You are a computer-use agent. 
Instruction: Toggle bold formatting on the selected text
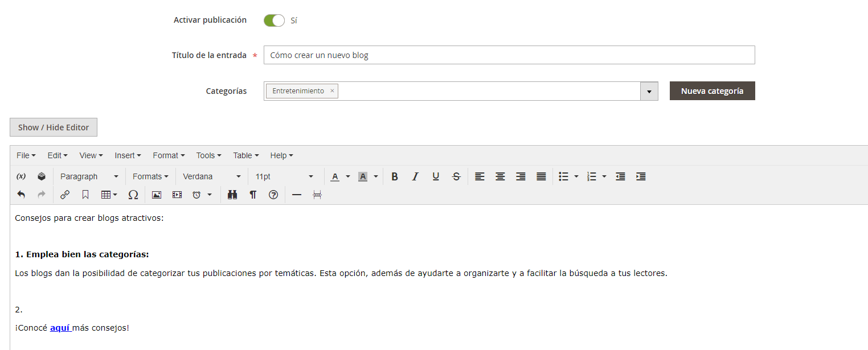coord(395,176)
